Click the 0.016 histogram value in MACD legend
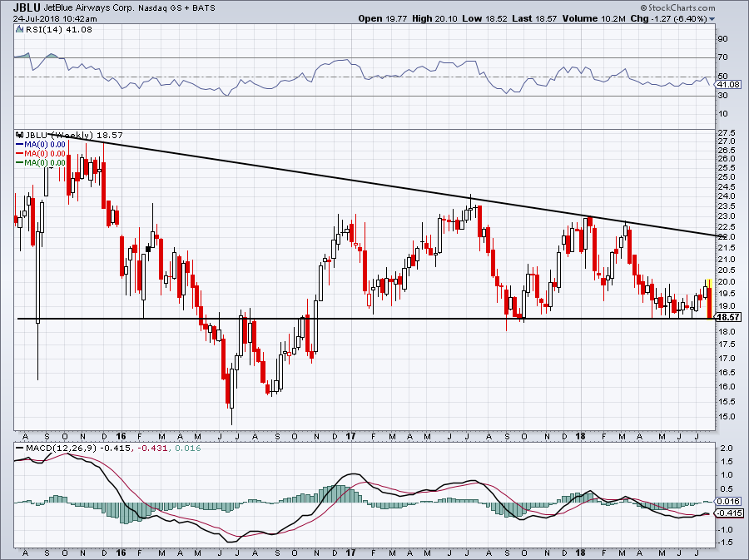This screenshot has height=560, width=749. (188, 448)
